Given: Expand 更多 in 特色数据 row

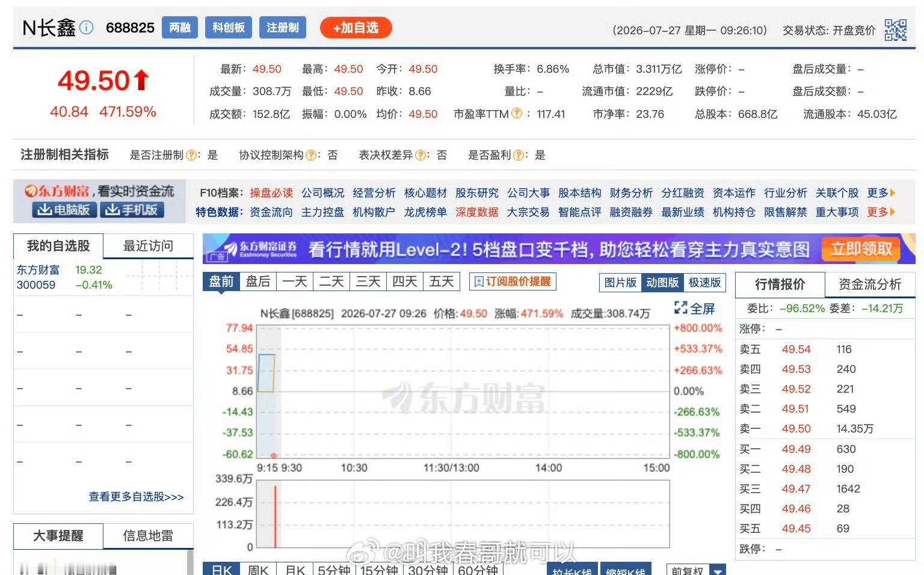Looking at the screenshot, I should [x=881, y=212].
